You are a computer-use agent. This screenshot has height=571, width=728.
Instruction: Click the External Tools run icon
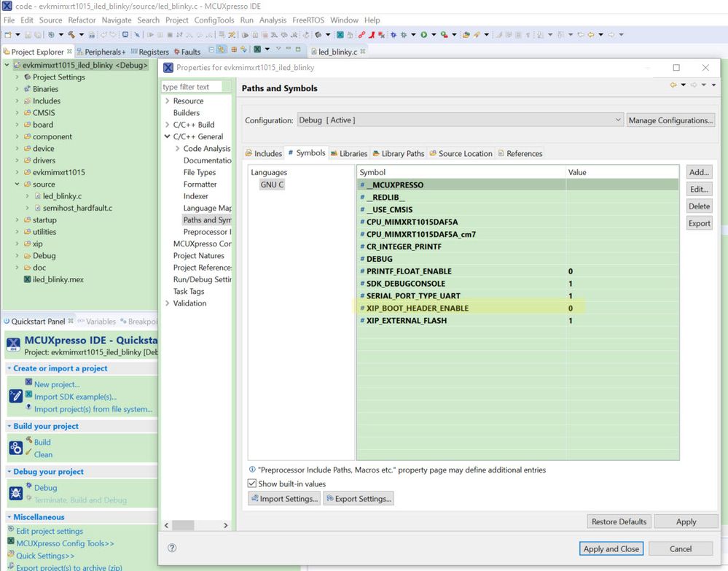point(445,34)
